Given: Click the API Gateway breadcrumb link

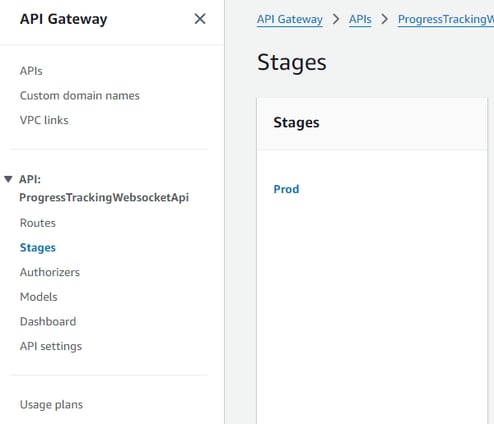Looking at the screenshot, I should (x=290, y=19).
